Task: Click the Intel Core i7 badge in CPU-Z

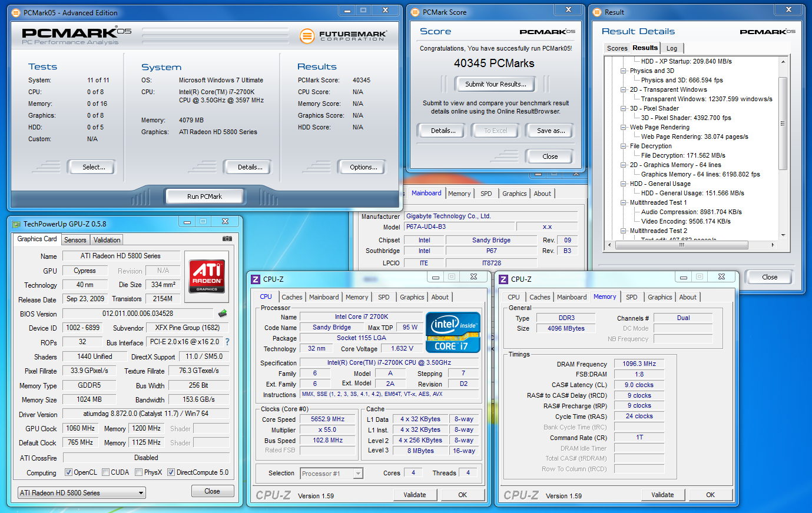Action: click(453, 333)
